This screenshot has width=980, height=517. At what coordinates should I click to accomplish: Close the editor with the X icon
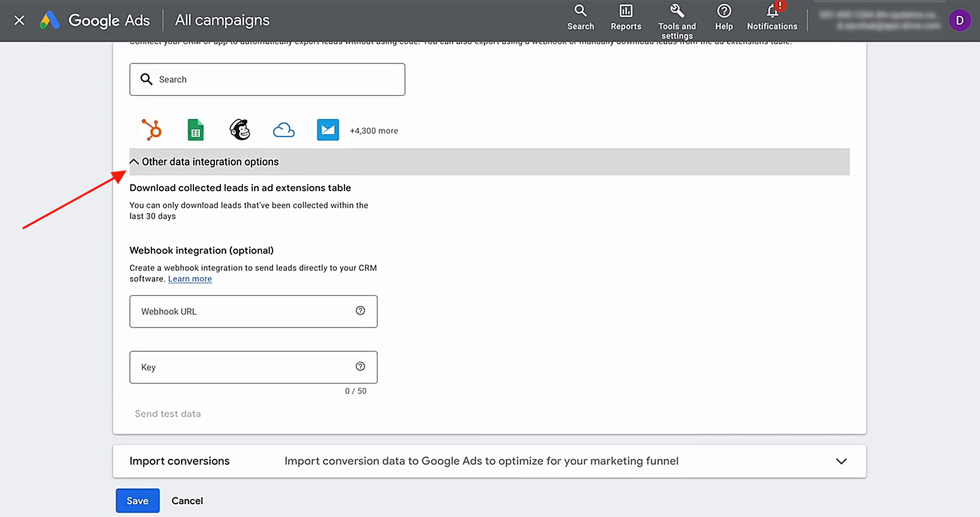point(19,20)
